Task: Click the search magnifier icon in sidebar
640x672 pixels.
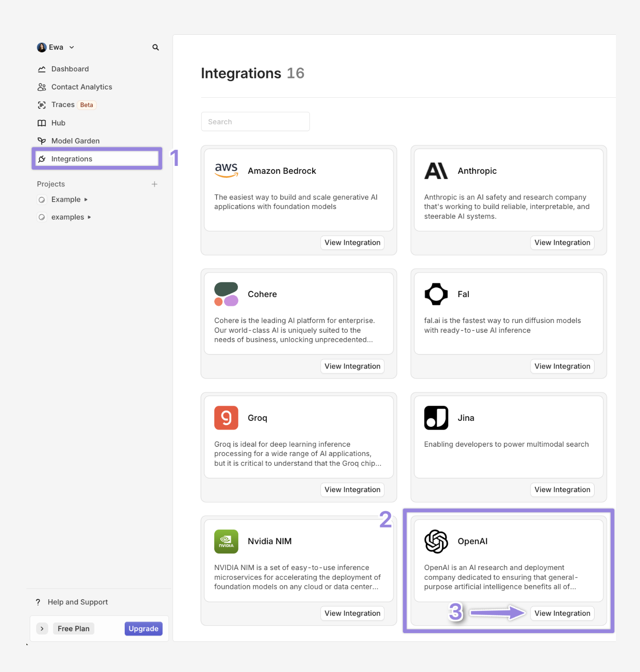Action: point(156,47)
